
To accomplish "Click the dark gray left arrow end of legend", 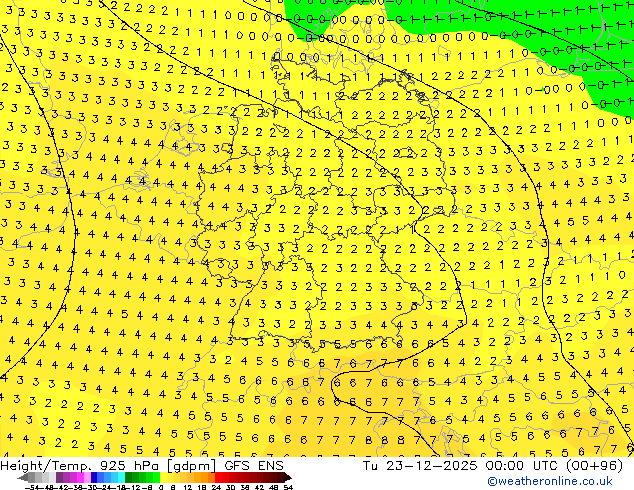I will click(x=23, y=477).
